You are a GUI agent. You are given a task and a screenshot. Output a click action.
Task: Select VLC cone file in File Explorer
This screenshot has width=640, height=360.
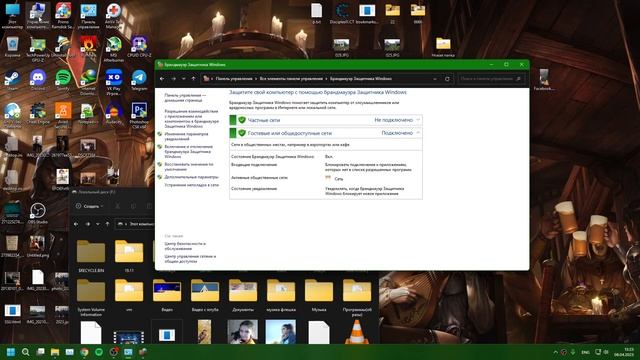[357, 332]
